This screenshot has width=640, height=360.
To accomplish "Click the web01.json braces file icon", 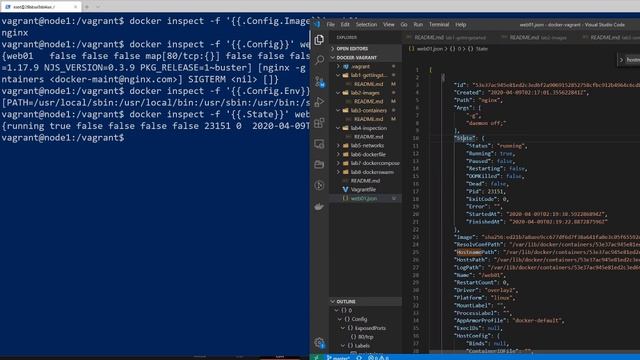I will 345,198.
